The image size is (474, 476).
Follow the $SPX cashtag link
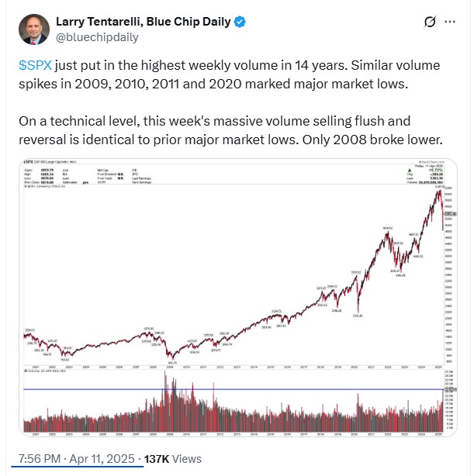point(35,66)
